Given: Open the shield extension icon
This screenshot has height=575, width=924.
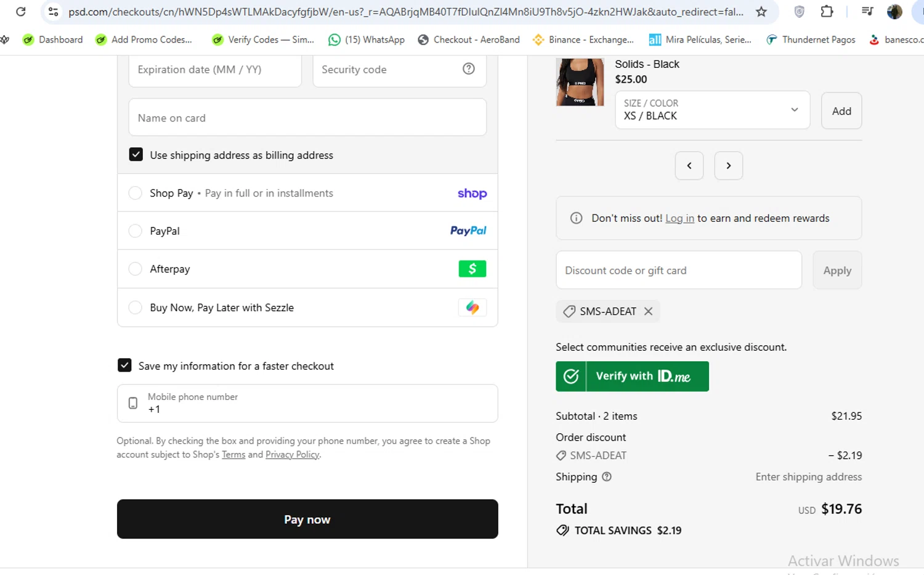Looking at the screenshot, I should click(799, 11).
